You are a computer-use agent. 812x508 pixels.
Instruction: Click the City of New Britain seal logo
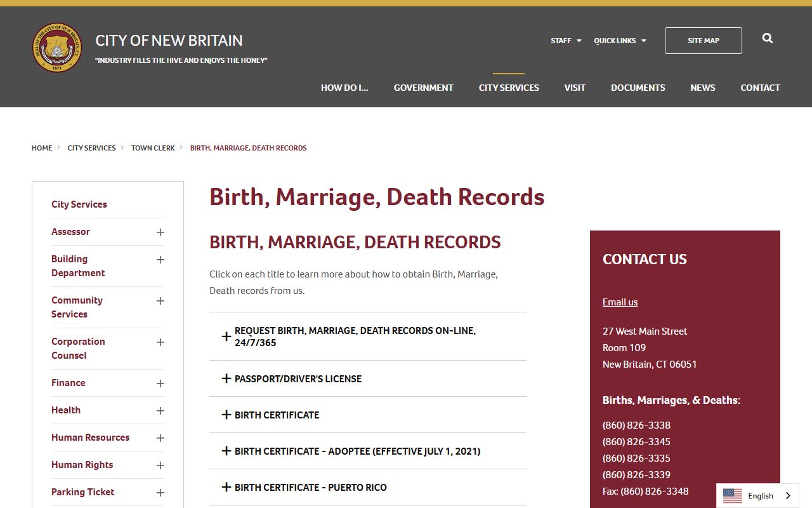pyautogui.click(x=57, y=48)
